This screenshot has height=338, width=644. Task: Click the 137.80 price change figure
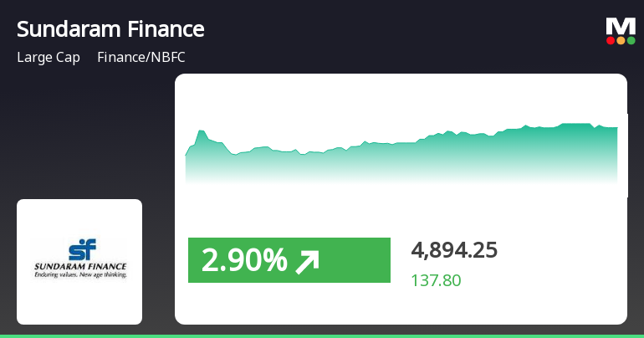tap(437, 280)
